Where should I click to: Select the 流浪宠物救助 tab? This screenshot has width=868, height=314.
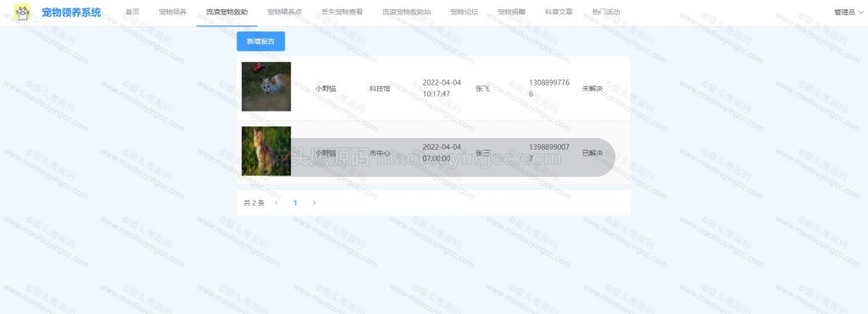pos(227,12)
